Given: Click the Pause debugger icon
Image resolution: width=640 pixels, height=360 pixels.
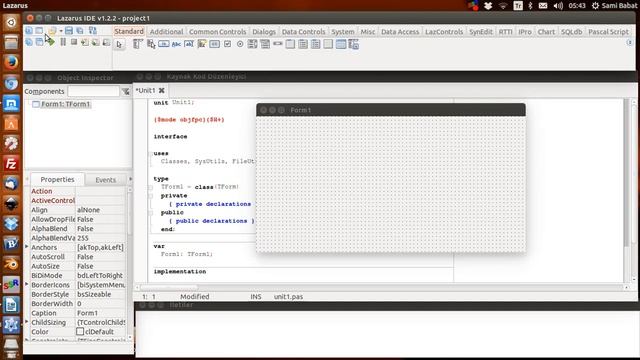Looking at the screenshot, I should click(x=63, y=42).
